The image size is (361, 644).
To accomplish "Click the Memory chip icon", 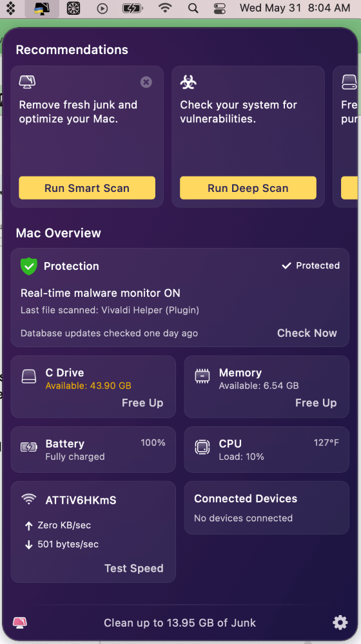I will coord(202,376).
